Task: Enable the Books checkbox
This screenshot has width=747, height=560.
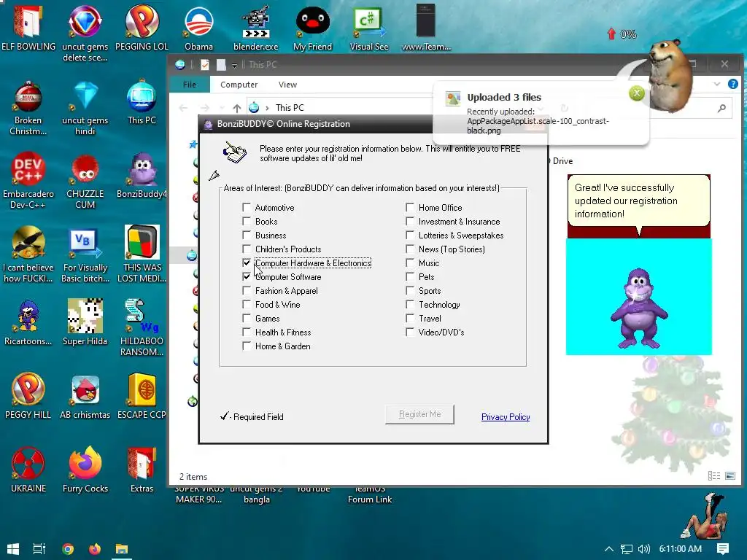Action: click(x=247, y=221)
